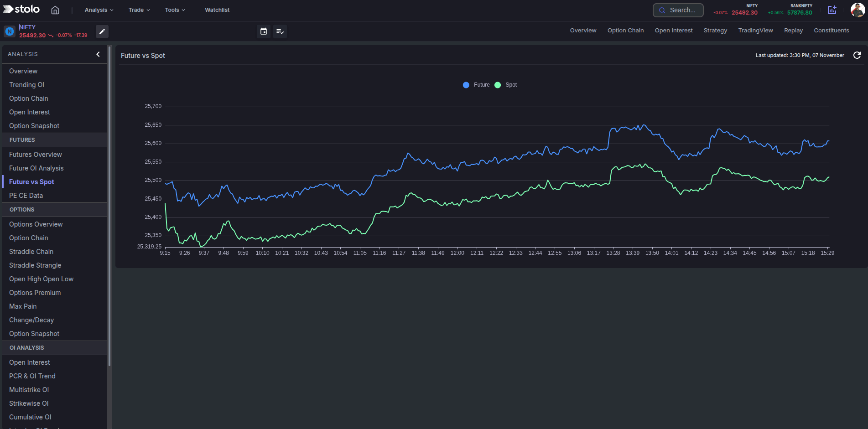Toggle the Future series in chart legend
Screen dimensions: 868x429
click(x=476, y=85)
